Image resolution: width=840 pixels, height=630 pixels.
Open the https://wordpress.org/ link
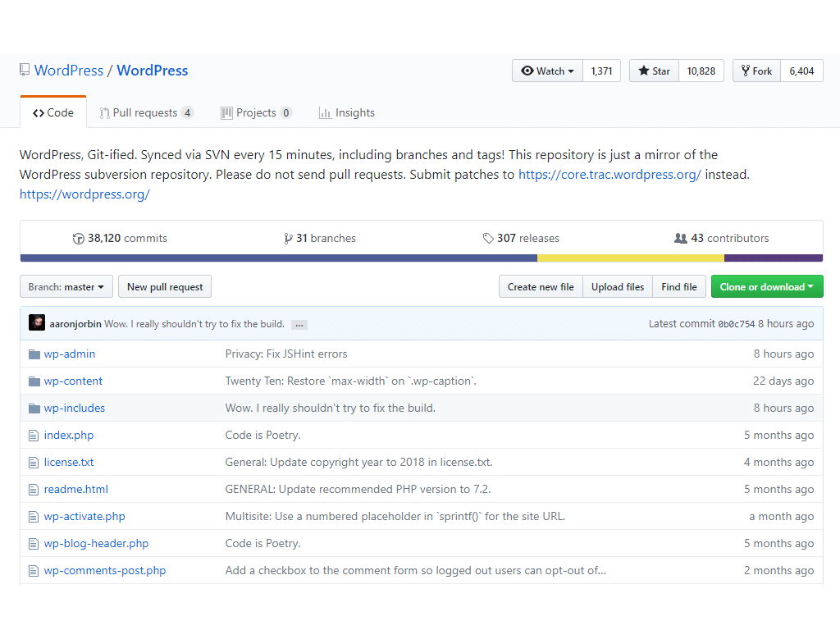(84, 194)
